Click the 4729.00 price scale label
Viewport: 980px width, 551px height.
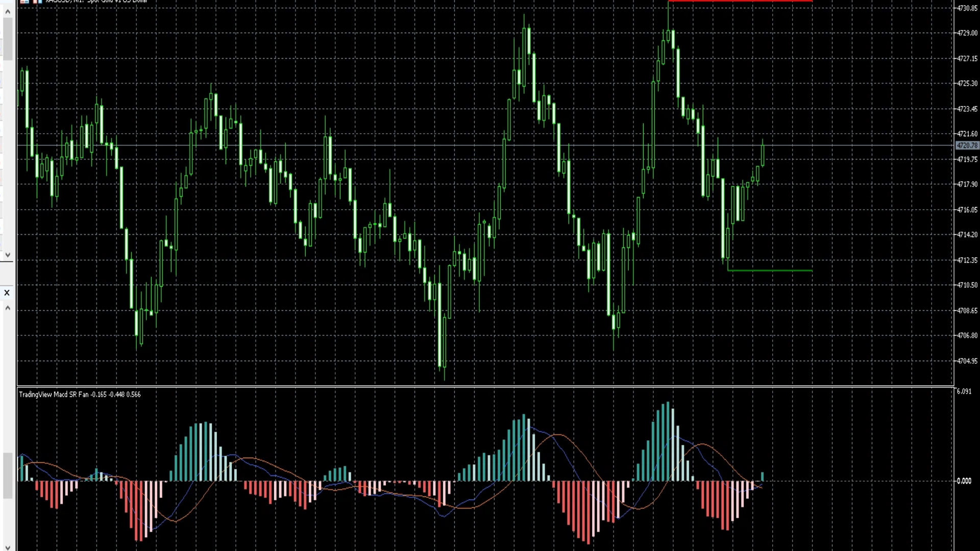(967, 33)
